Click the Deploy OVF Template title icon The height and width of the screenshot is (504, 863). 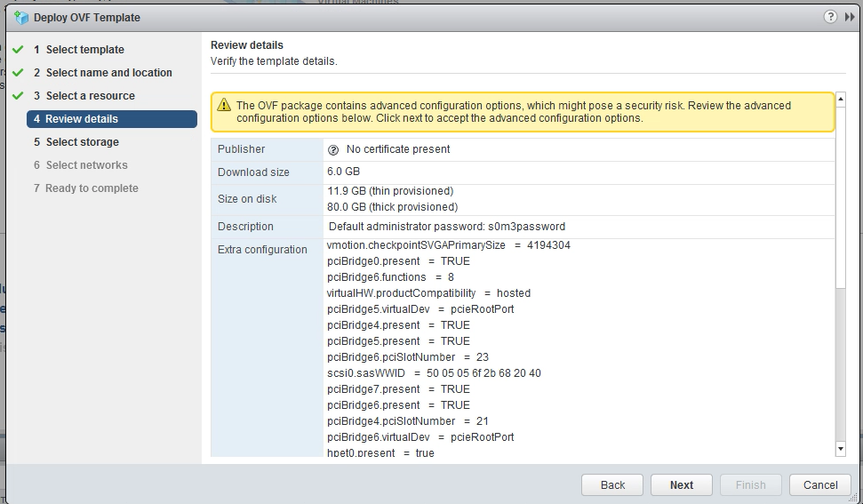pos(21,17)
